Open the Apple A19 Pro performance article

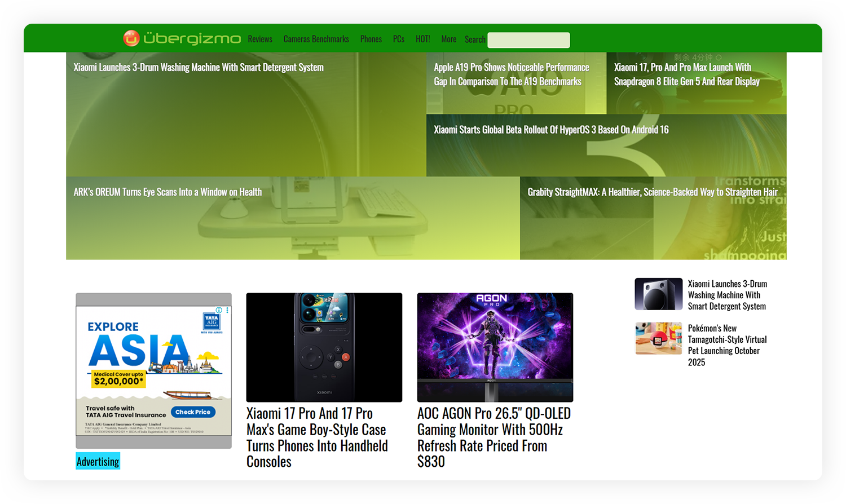click(511, 74)
